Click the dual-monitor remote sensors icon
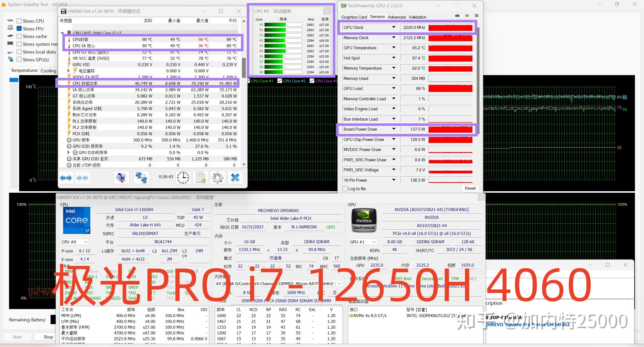 click(141, 177)
